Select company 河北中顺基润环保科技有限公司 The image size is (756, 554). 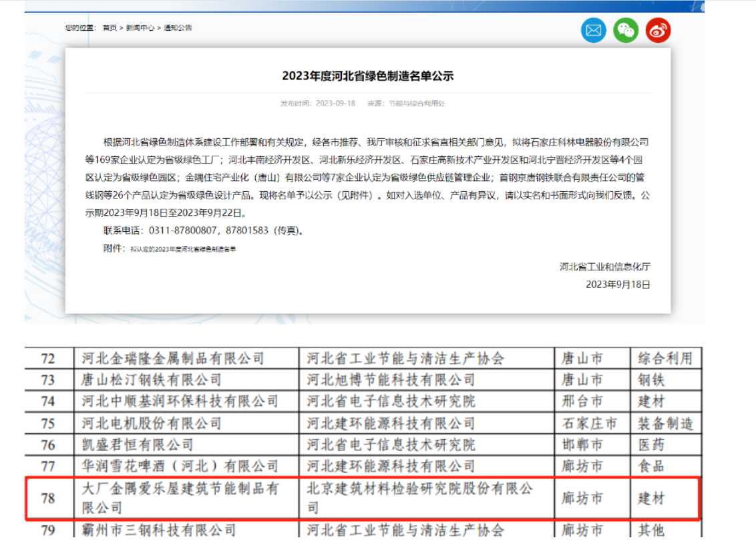[x=186, y=402]
